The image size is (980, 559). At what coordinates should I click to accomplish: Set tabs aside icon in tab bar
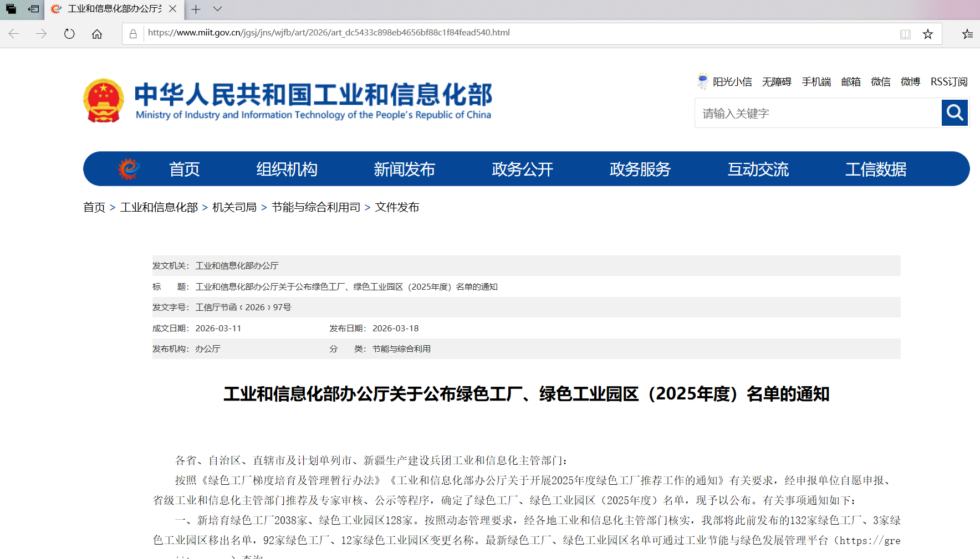[x=34, y=9]
